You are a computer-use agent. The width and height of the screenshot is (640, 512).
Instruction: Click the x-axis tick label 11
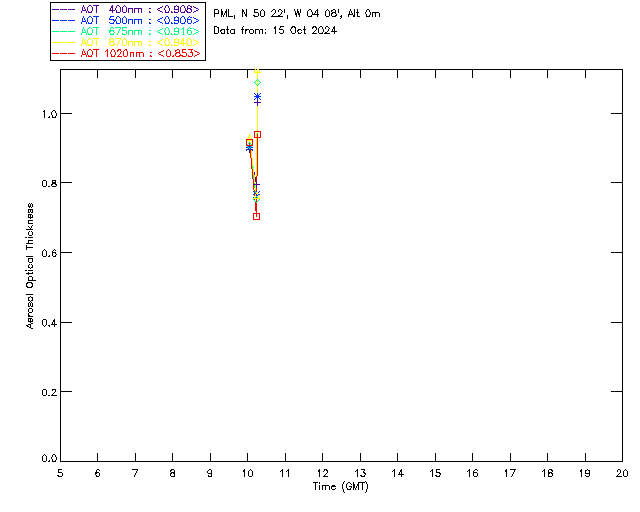[284, 473]
